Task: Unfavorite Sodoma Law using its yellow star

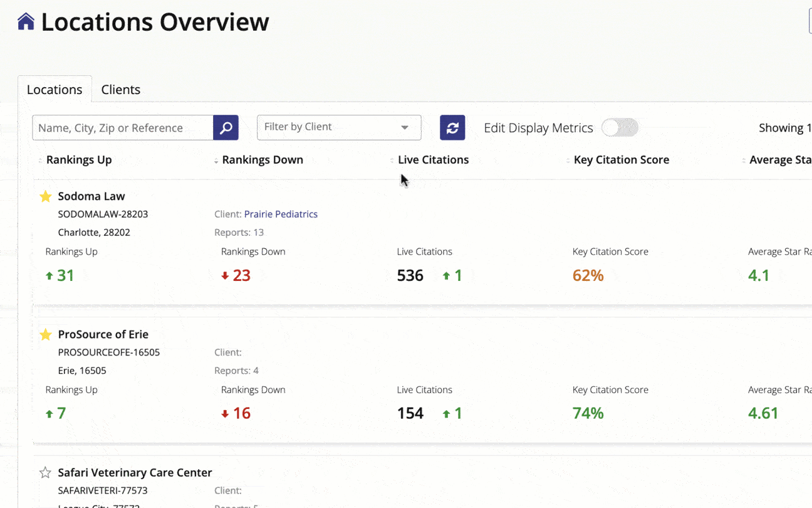Action: pyautogui.click(x=45, y=197)
